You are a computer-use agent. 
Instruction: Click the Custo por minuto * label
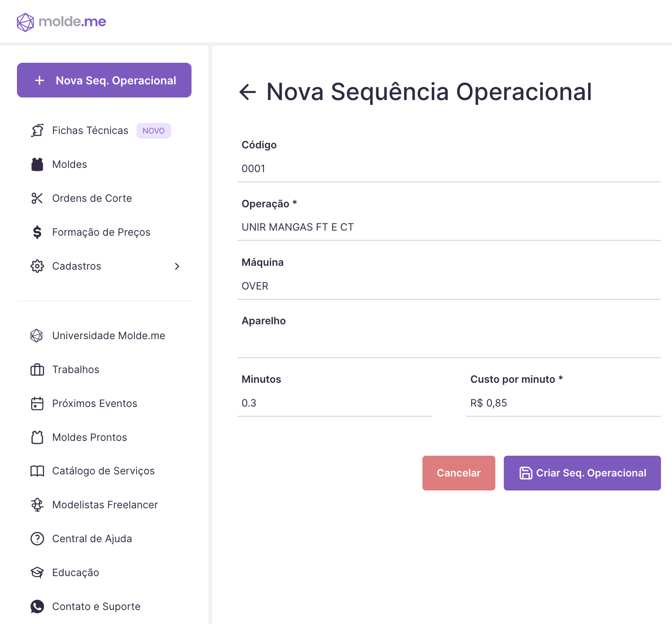pos(517,379)
